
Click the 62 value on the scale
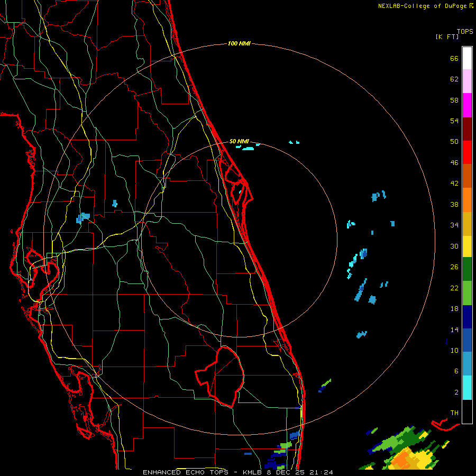[454, 79]
